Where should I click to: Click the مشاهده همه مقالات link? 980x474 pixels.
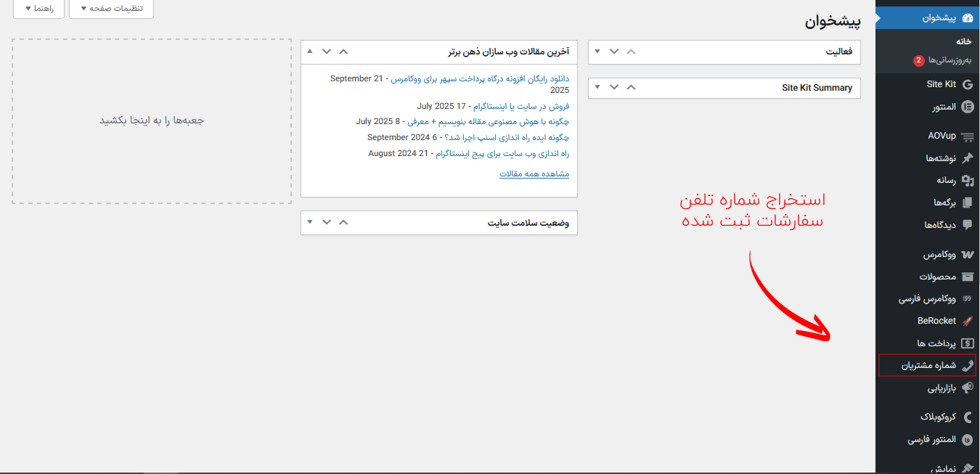pos(534,174)
